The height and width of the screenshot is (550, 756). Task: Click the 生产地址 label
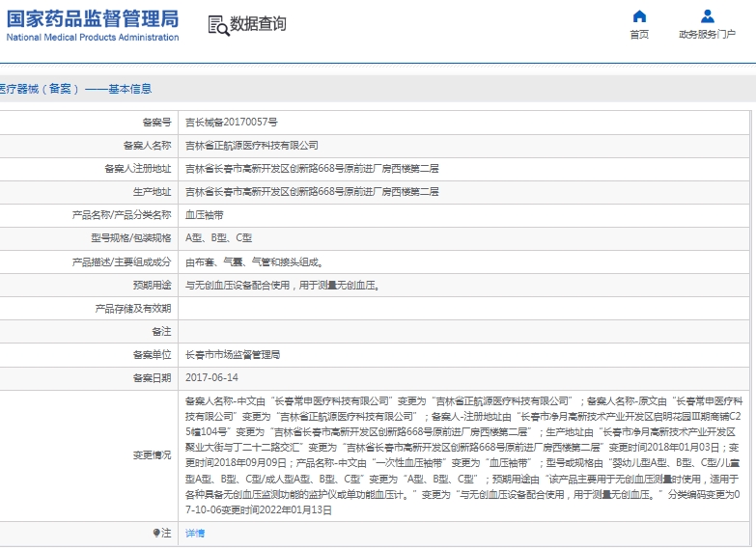tap(152, 191)
